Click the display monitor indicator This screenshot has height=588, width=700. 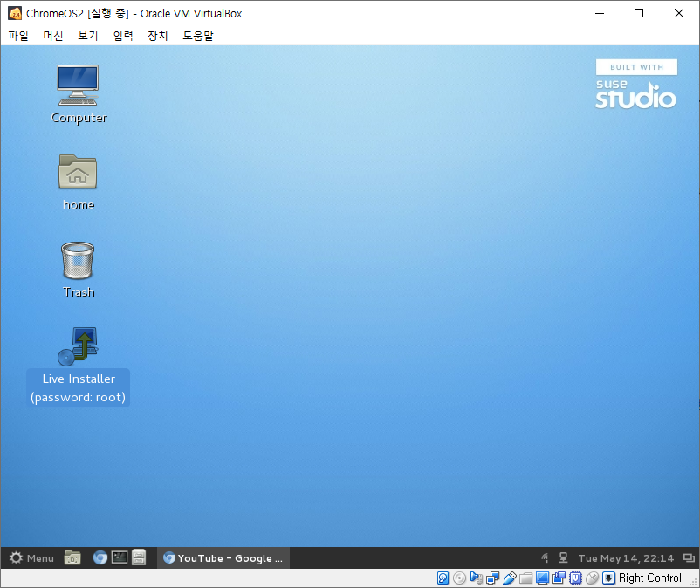[x=542, y=578]
